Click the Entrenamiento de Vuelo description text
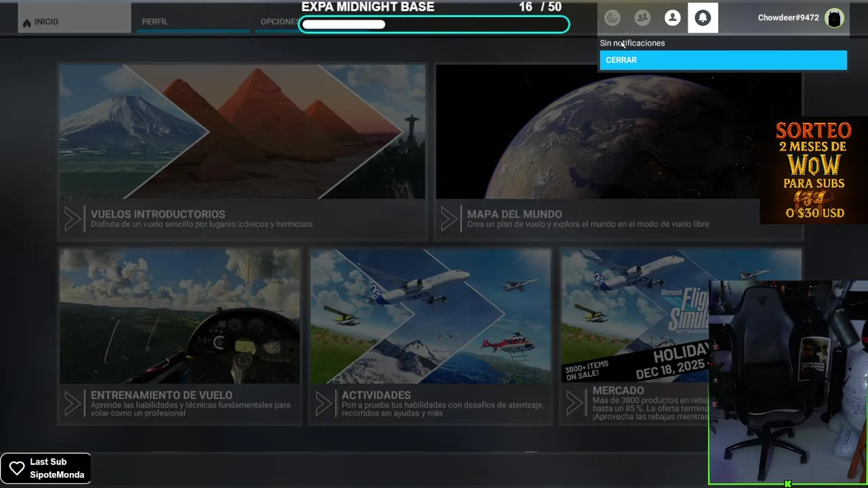 coord(191,409)
